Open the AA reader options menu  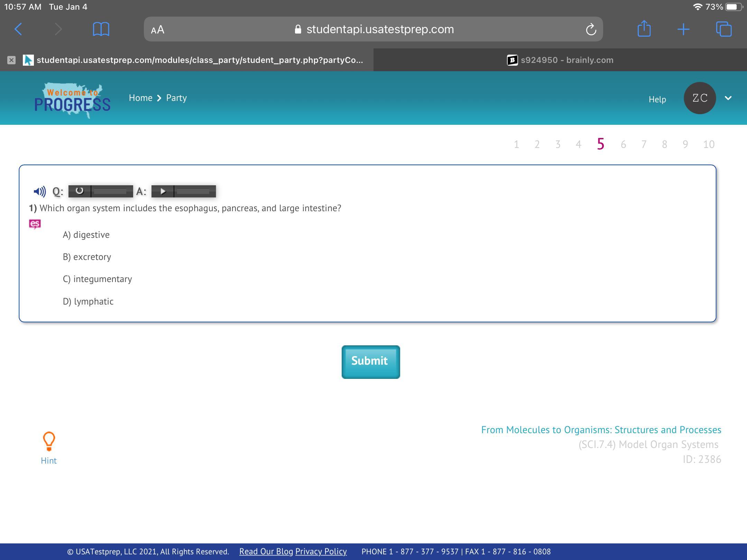click(x=158, y=30)
